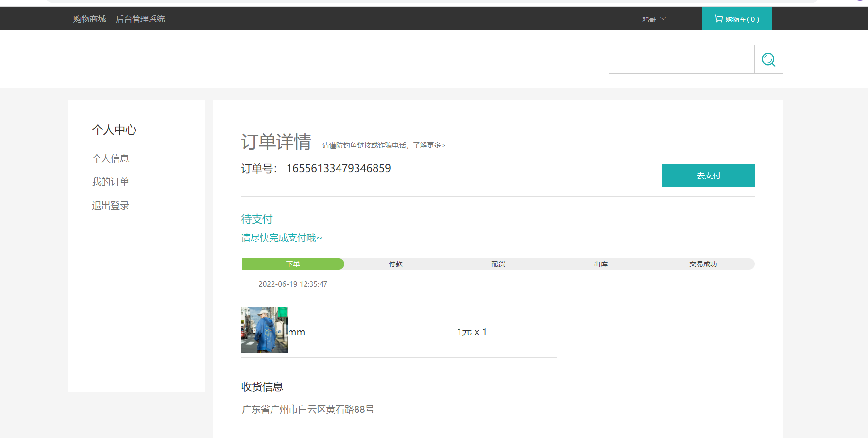Screen dimensions: 868x438
Task: Click the magnifier search icon
Action: coord(768,59)
